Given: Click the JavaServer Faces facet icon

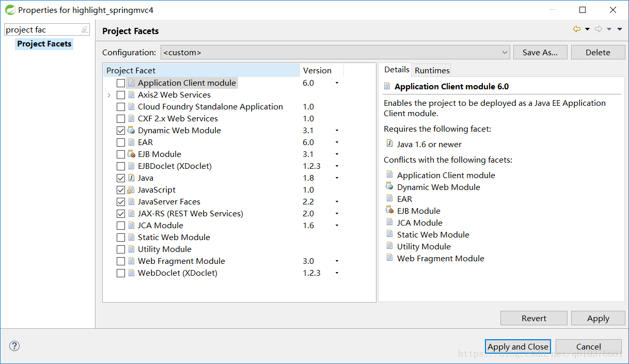Looking at the screenshot, I should pyautogui.click(x=131, y=201).
